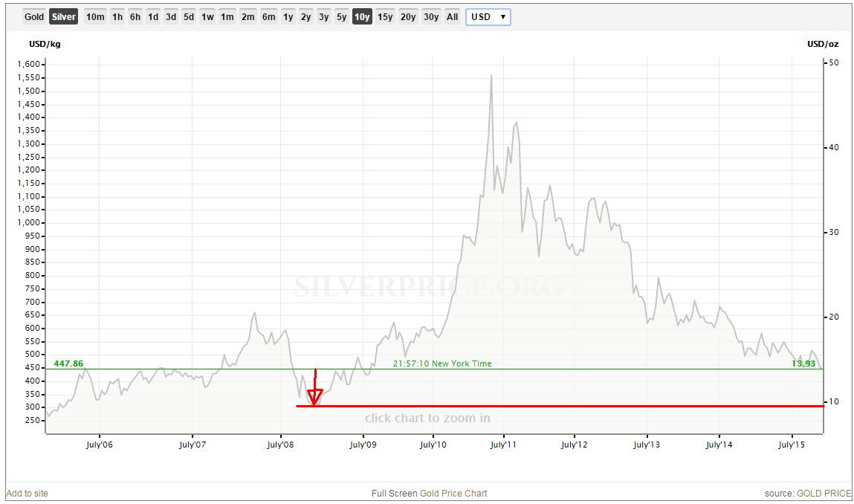Click the red arrow marker on chart
Image resolution: width=854 pixels, height=504 pixels.
(315, 396)
